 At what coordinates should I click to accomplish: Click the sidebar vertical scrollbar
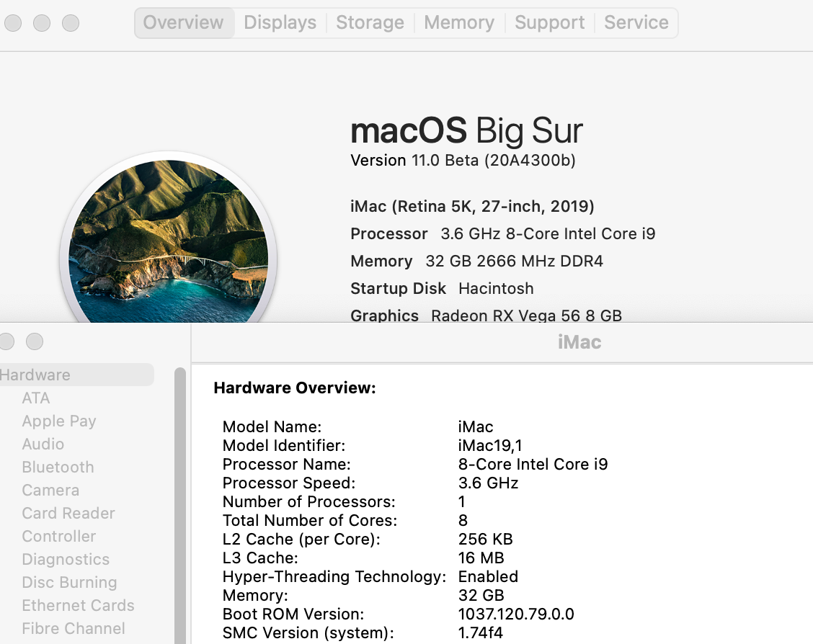180,505
